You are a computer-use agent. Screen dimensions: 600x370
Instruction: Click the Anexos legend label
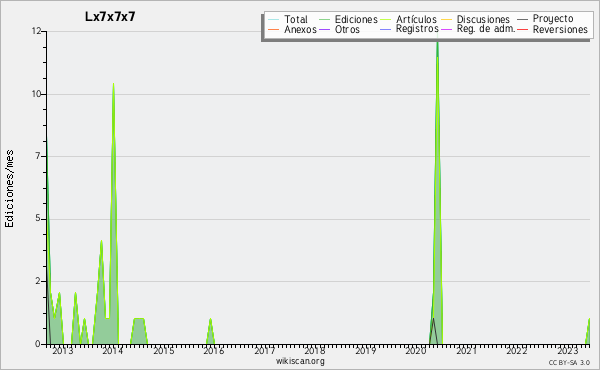point(300,29)
